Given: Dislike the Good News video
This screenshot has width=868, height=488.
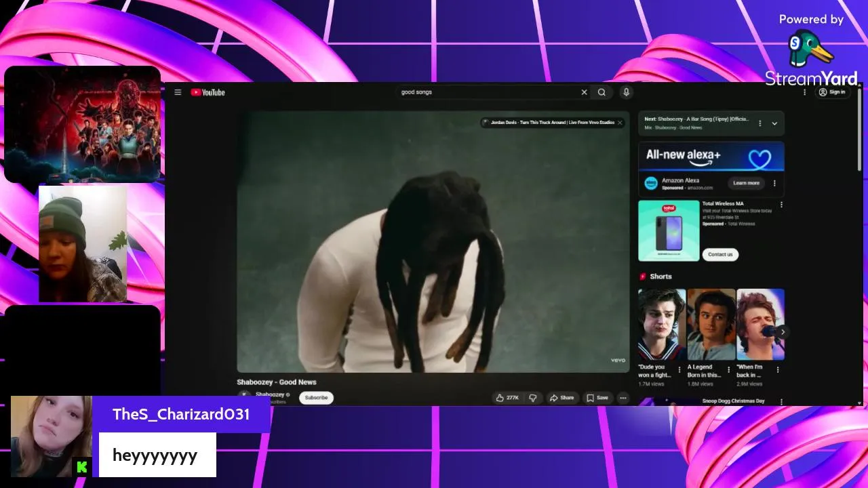Looking at the screenshot, I should (533, 398).
